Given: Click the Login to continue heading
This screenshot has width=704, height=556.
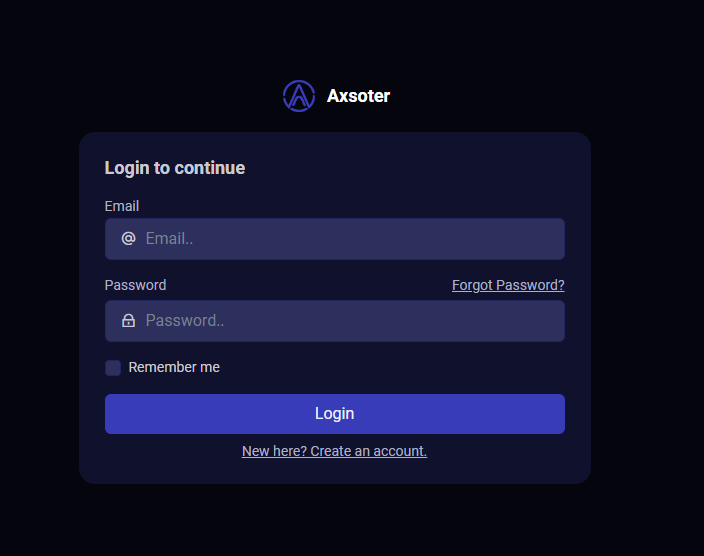Looking at the screenshot, I should tap(175, 168).
